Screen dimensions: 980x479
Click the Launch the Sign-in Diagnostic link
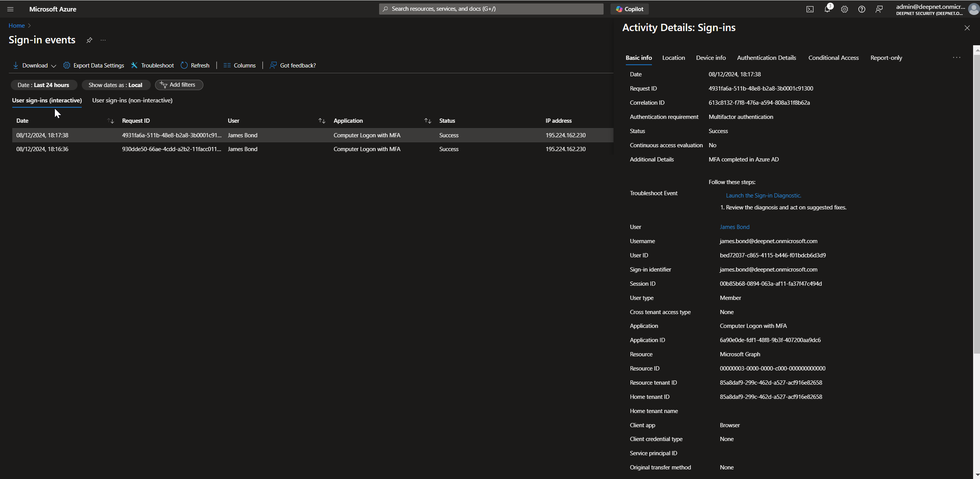coord(763,196)
